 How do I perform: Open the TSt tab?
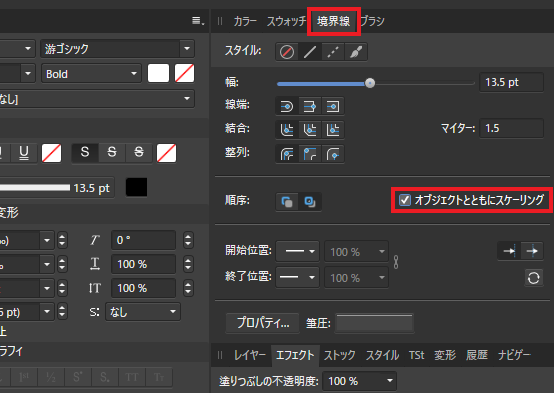click(x=416, y=355)
